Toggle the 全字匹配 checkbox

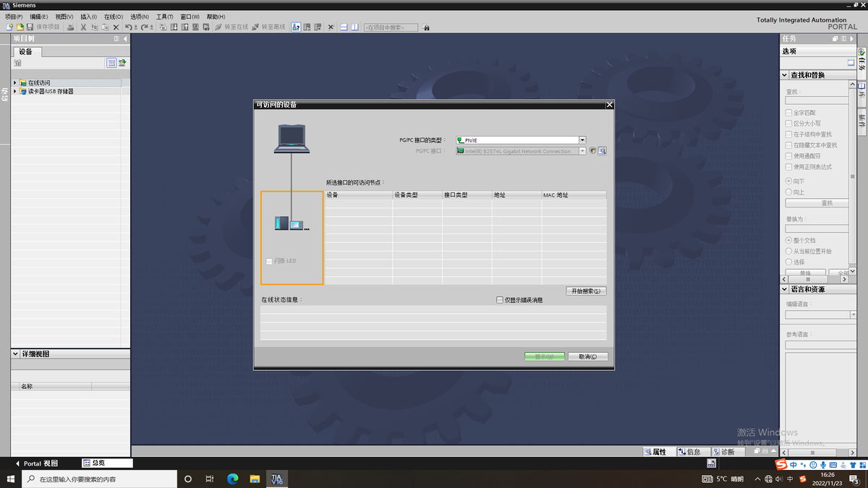789,113
